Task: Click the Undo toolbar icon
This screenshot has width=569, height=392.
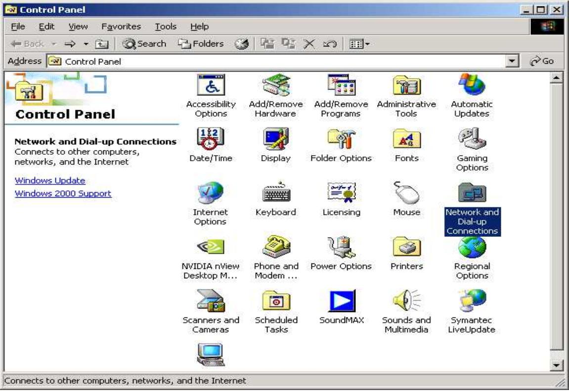Action: [x=330, y=44]
